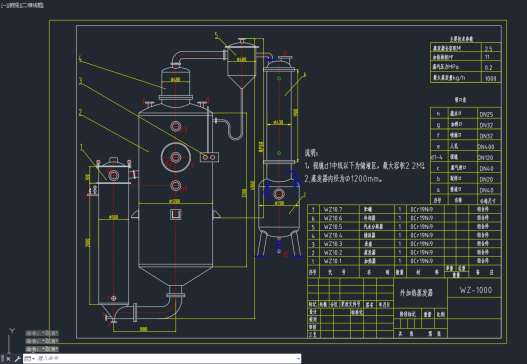Select the red d2 sight glass label
Screen dimensions: 527x364
click(168, 164)
